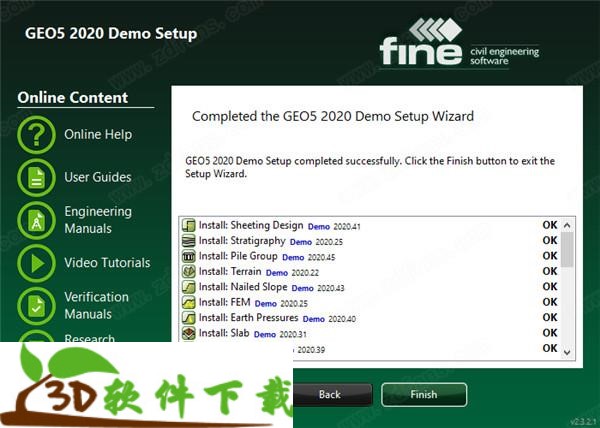Click the installer version number in bottom corner
Viewport: 600px width, 428px height.
tap(584, 421)
